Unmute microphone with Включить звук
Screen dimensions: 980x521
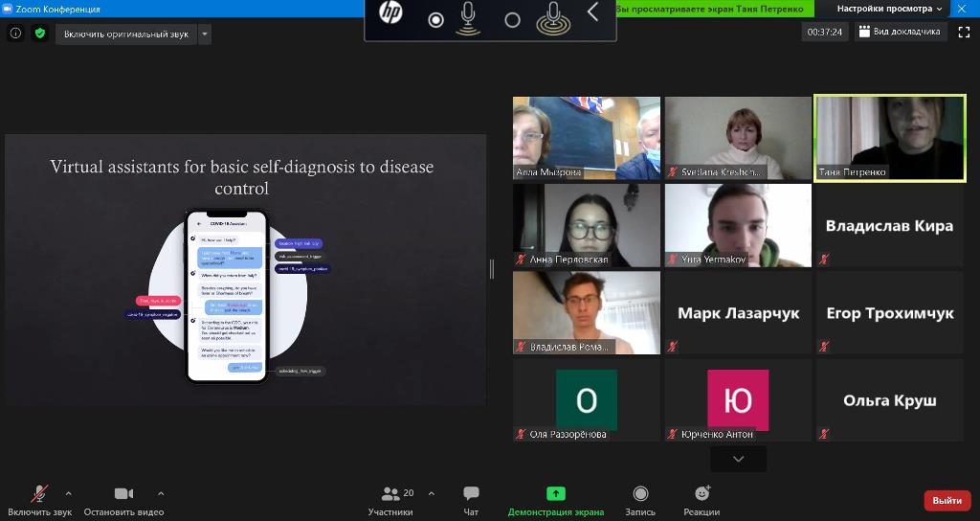click(39, 500)
